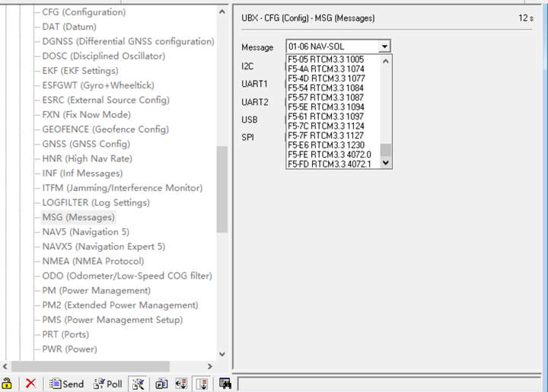
Task: Open NAV5 (Navigation 5) settings
Action: 85,231
